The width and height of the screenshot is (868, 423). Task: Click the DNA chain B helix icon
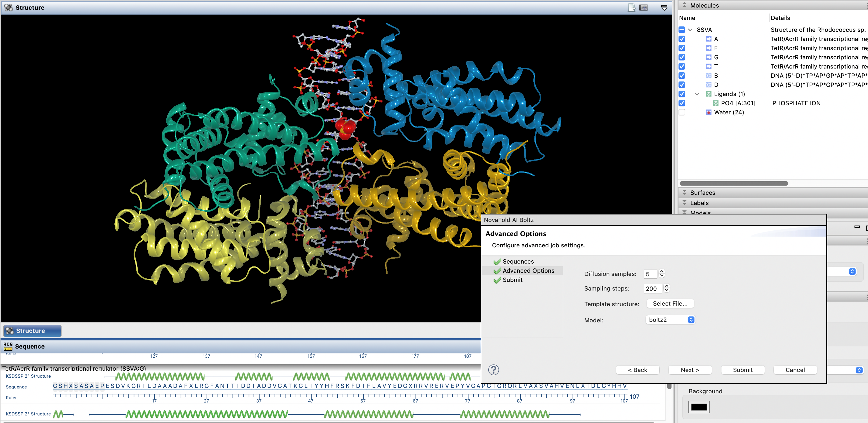[x=708, y=76]
